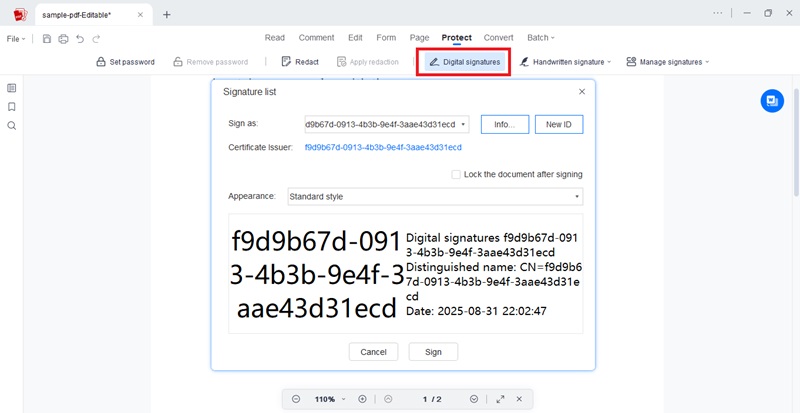The height and width of the screenshot is (413, 800).
Task: Zoom in with the plus icon
Action: [x=362, y=399]
